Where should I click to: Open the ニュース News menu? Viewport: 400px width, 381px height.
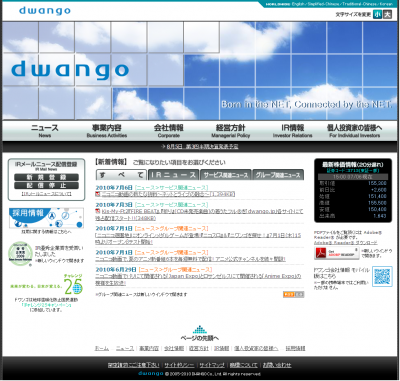click(x=45, y=131)
